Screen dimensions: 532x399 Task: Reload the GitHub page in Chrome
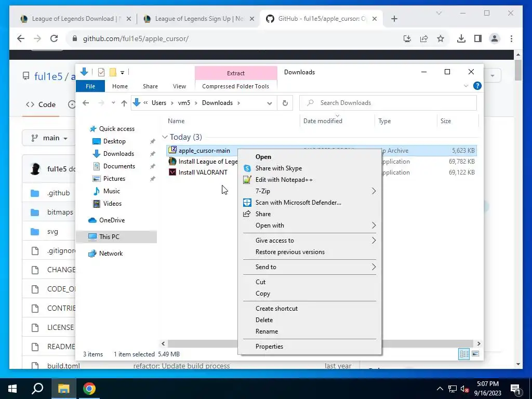pyautogui.click(x=54, y=38)
